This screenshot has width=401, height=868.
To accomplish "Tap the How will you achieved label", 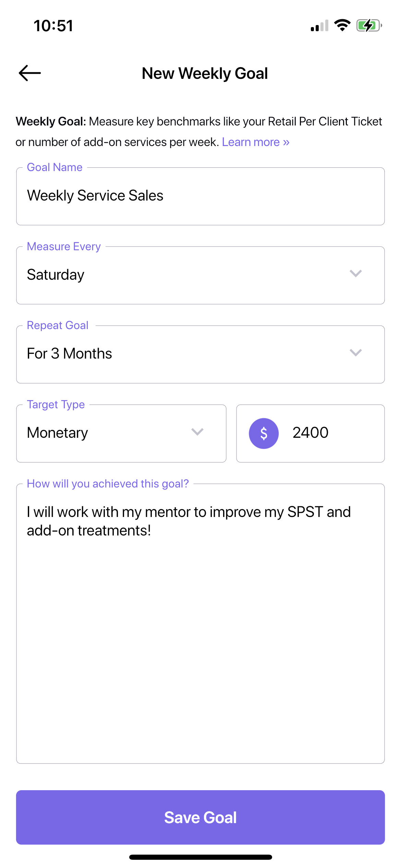I will pos(108,484).
